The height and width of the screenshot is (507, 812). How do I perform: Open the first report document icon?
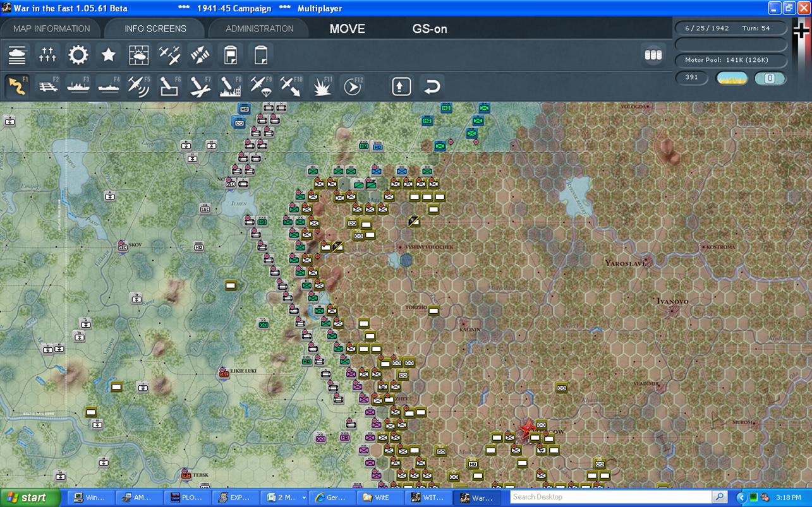coord(230,55)
